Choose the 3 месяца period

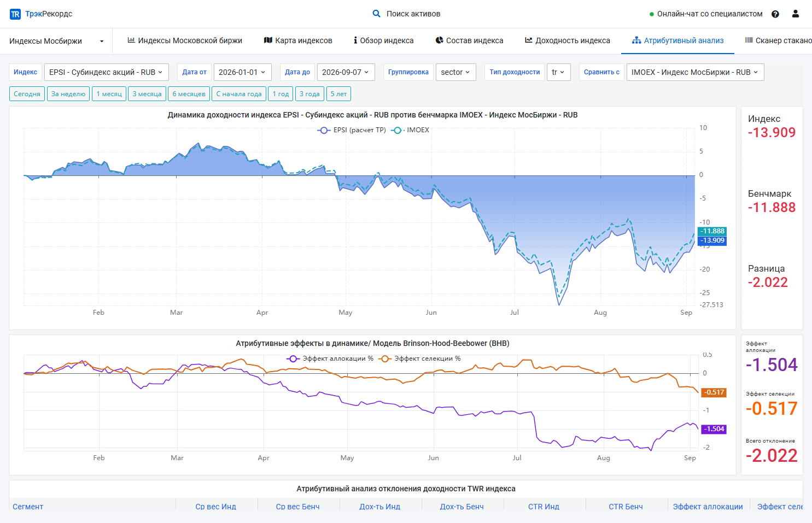point(147,94)
